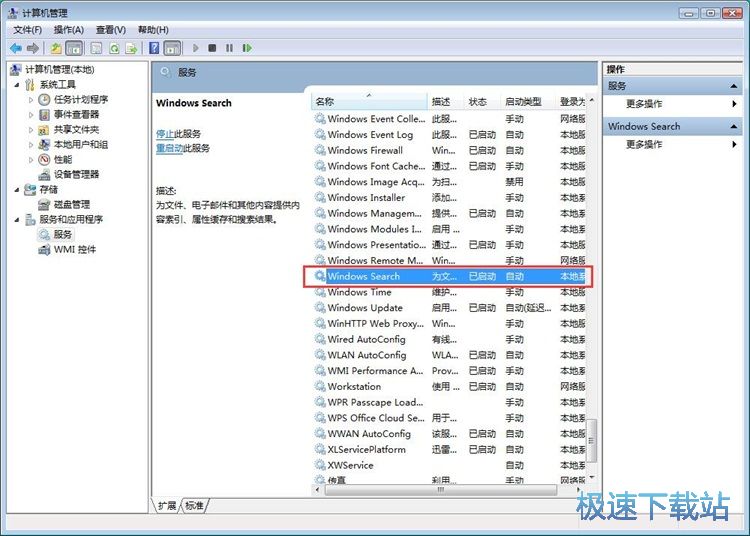Expand the 性能 tree node

31,160
